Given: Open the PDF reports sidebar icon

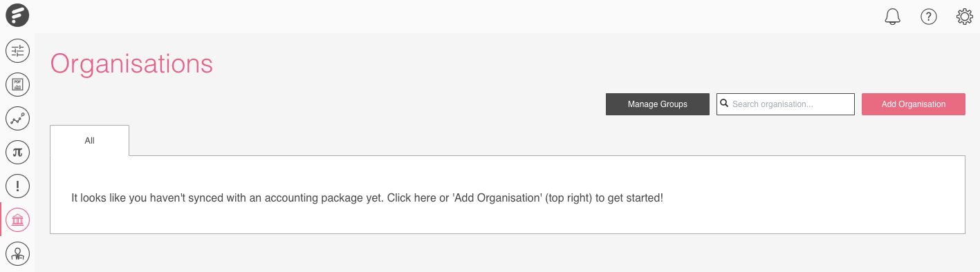Looking at the screenshot, I should (x=17, y=85).
